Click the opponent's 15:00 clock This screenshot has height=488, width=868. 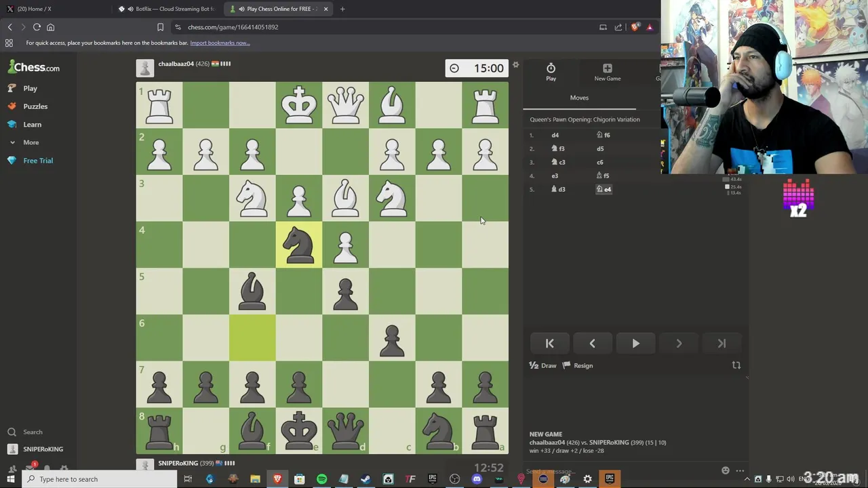click(x=477, y=68)
